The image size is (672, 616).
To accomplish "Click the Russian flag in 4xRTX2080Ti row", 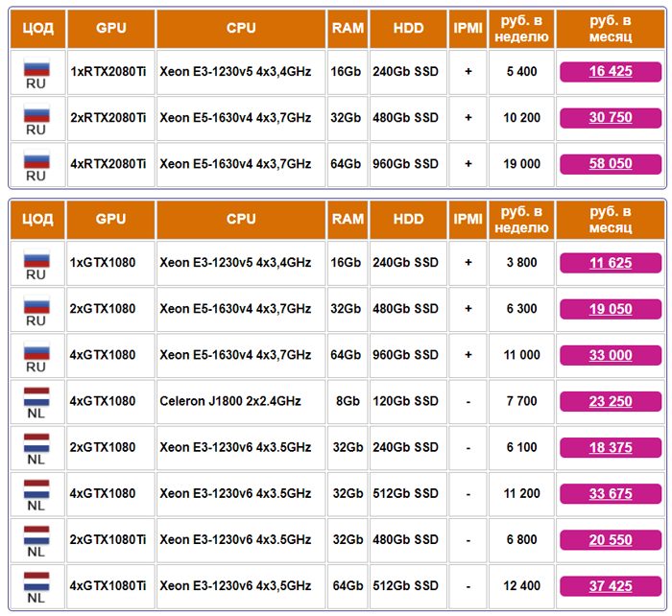I will pyautogui.click(x=36, y=159).
